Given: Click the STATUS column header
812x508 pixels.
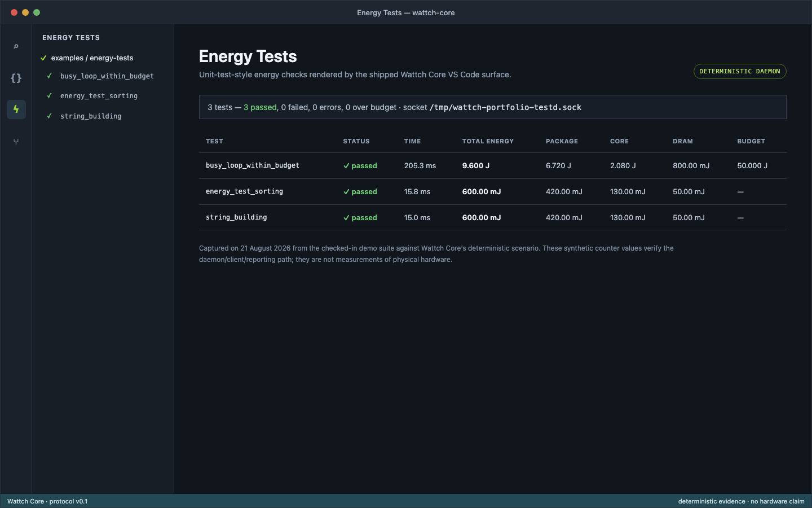Looking at the screenshot, I should point(356,141).
